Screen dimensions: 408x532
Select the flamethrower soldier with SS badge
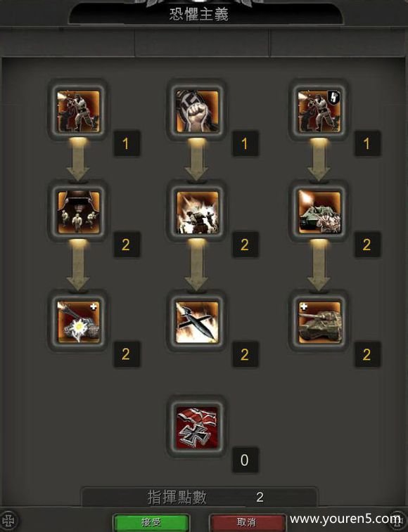click(x=319, y=110)
